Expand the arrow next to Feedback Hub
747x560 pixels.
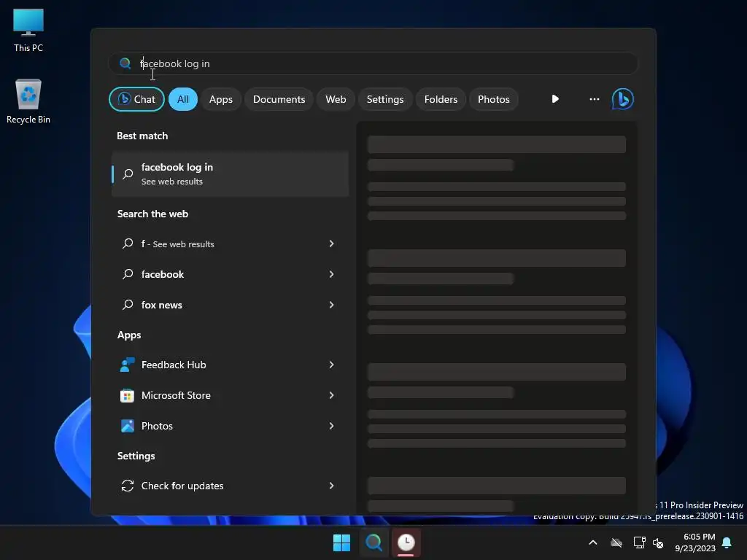(x=332, y=365)
